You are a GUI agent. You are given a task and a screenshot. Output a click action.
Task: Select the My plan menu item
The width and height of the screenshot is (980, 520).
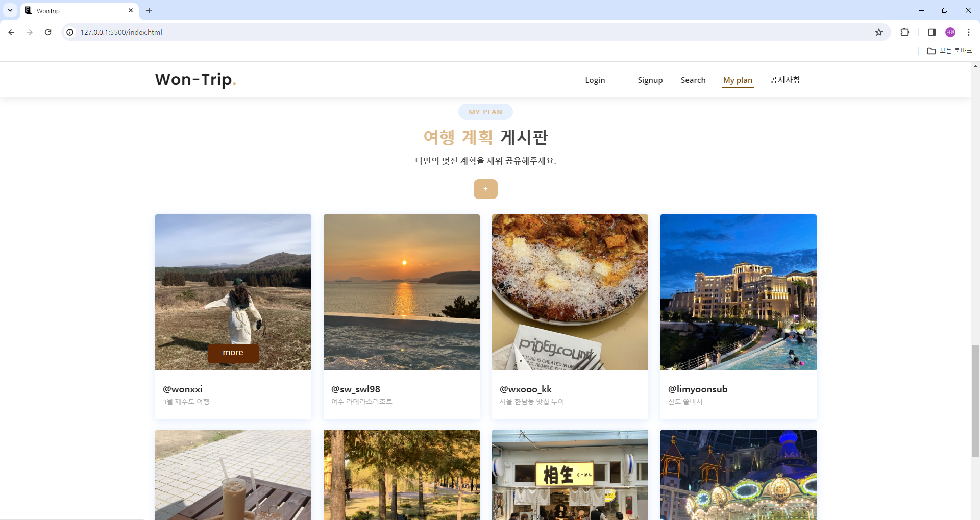pyautogui.click(x=738, y=80)
